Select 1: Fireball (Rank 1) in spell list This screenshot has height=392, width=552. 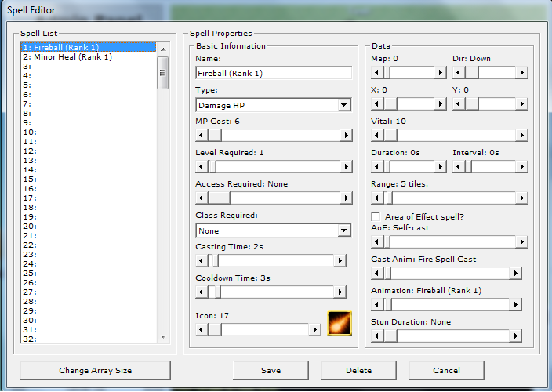tap(89, 47)
